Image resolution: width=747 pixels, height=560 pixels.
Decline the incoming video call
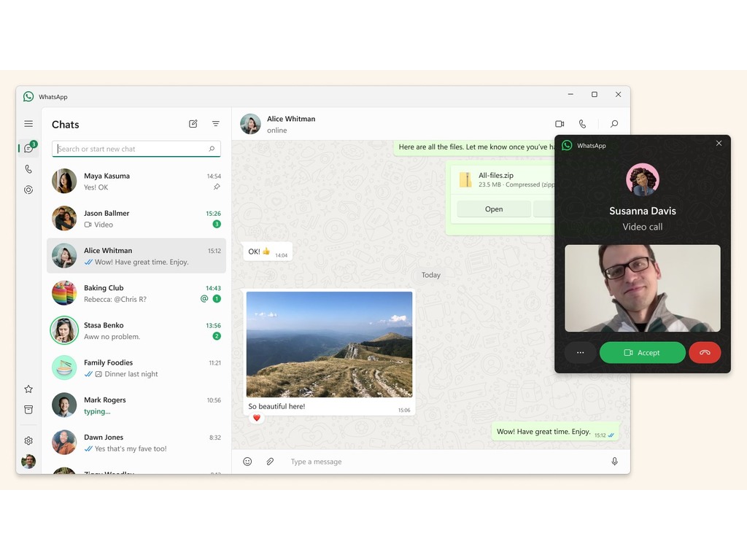click(x=705, y=353)
